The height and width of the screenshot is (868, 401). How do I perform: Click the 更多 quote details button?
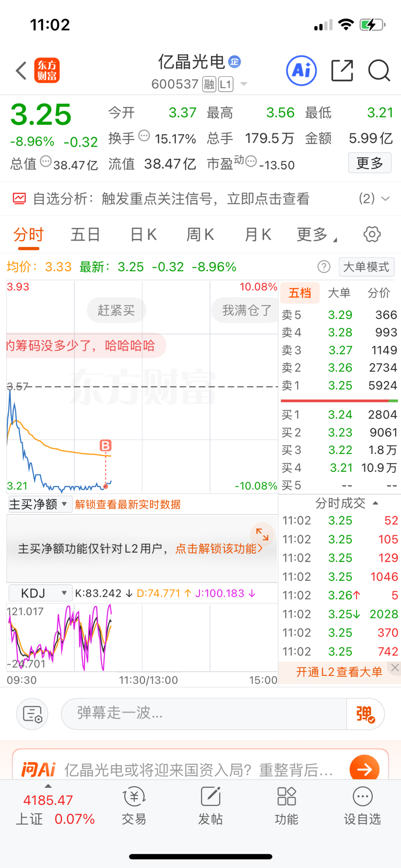(x=370, y=163)
